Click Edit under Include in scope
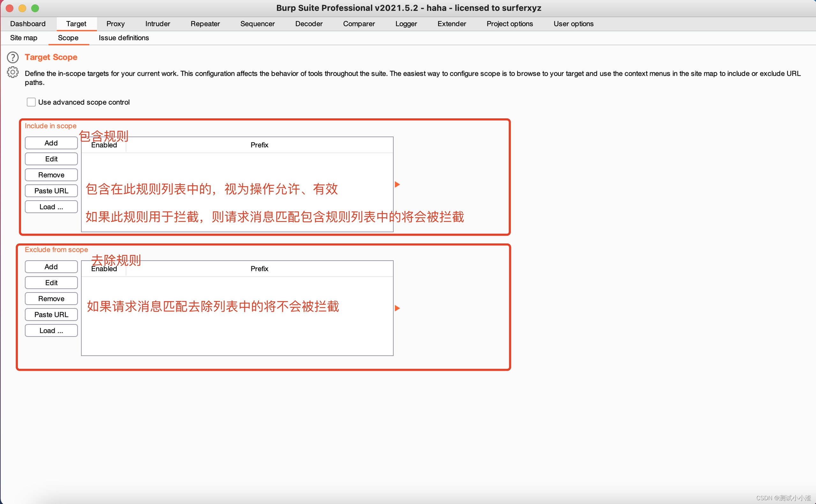Image resolution: width=816 pixels, height=504 pixels. tap(51, 159)
